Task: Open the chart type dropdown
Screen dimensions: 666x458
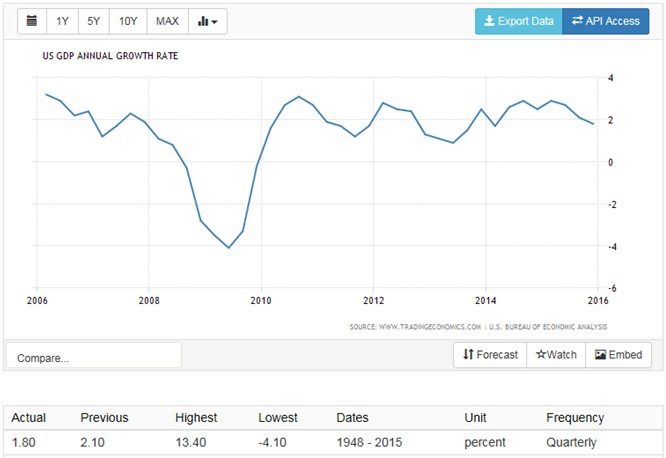Action: 208,21
